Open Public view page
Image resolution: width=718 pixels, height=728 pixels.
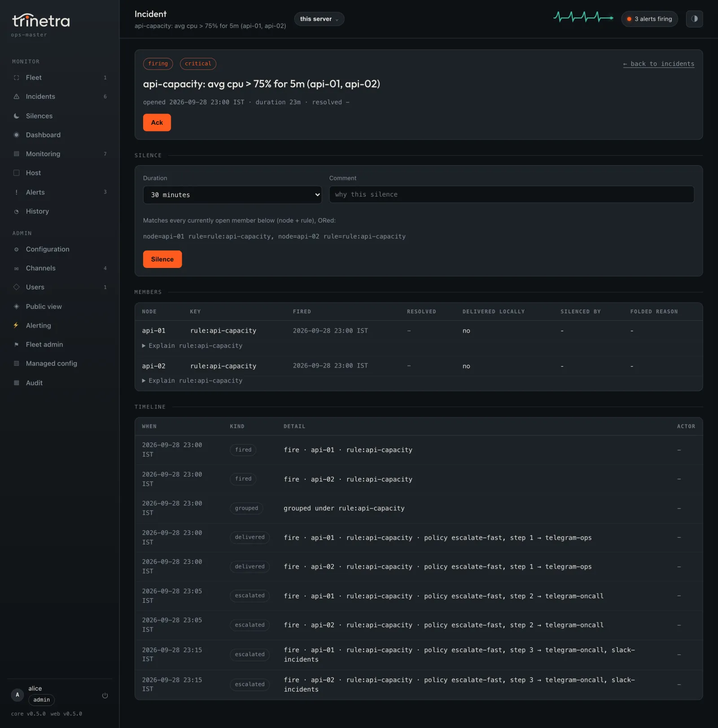(x=60, y=307)
